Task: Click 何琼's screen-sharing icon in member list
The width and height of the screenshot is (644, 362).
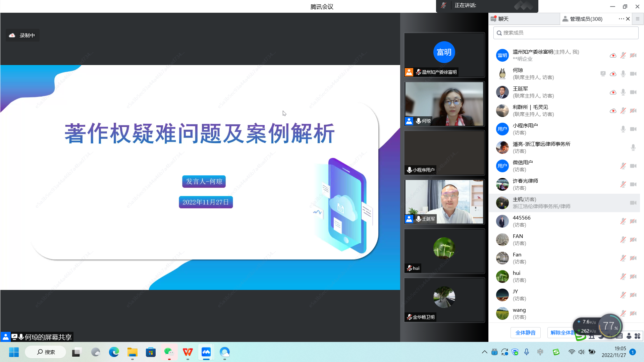Action: click(x=603, y=74)
